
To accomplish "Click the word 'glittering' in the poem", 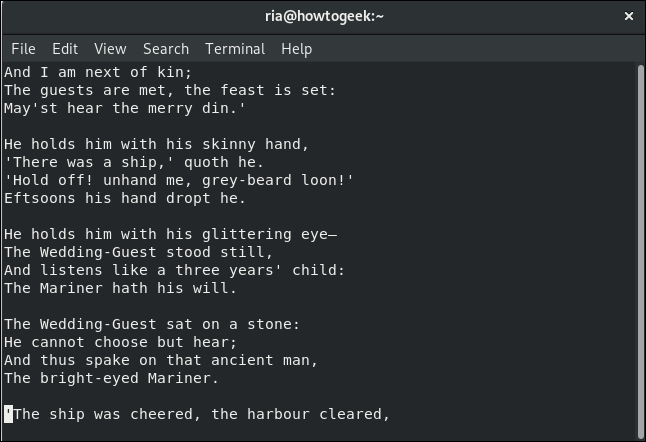I will click(x=247, y=234).
